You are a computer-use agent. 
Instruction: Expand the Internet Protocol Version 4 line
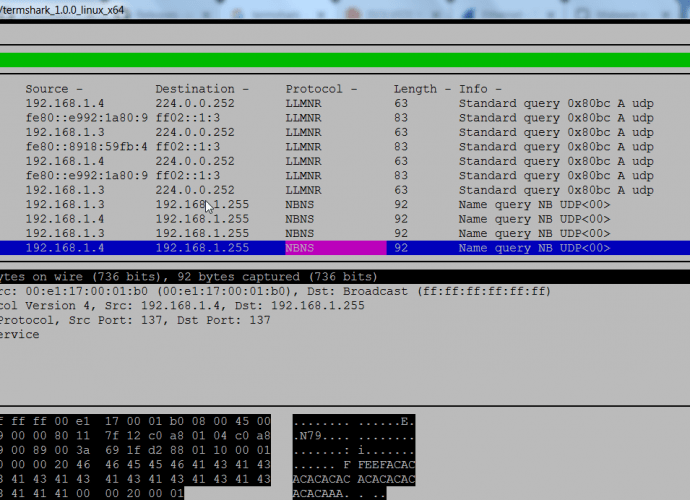pos(182,306)
